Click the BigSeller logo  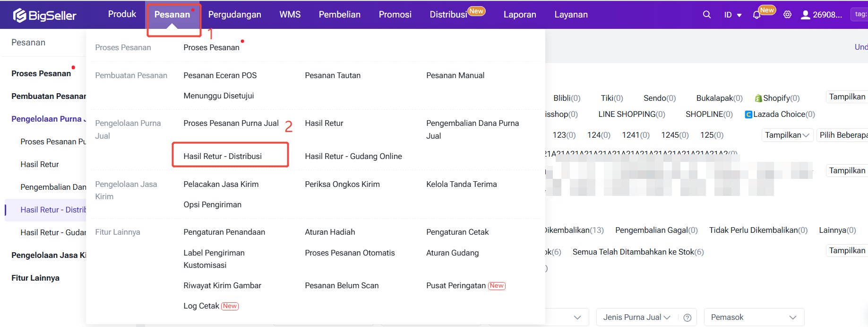click(x=44, y=15)
